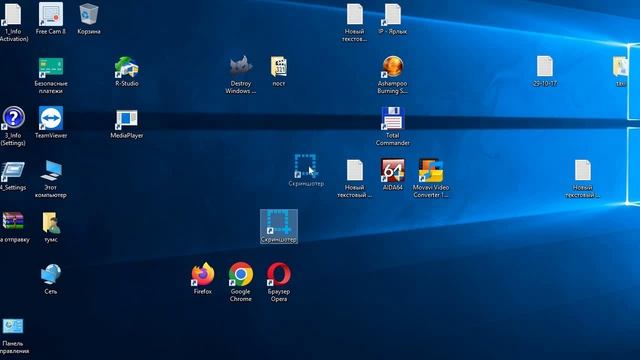Click the Этот компьютер icon
The width and height of the screenshot is (640, 360).
[51, 179]
